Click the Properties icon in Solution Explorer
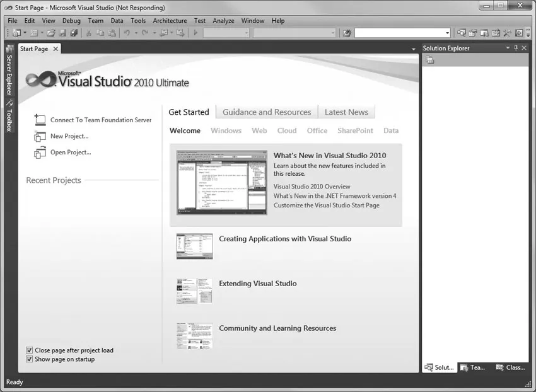 [x=430, y=60]
